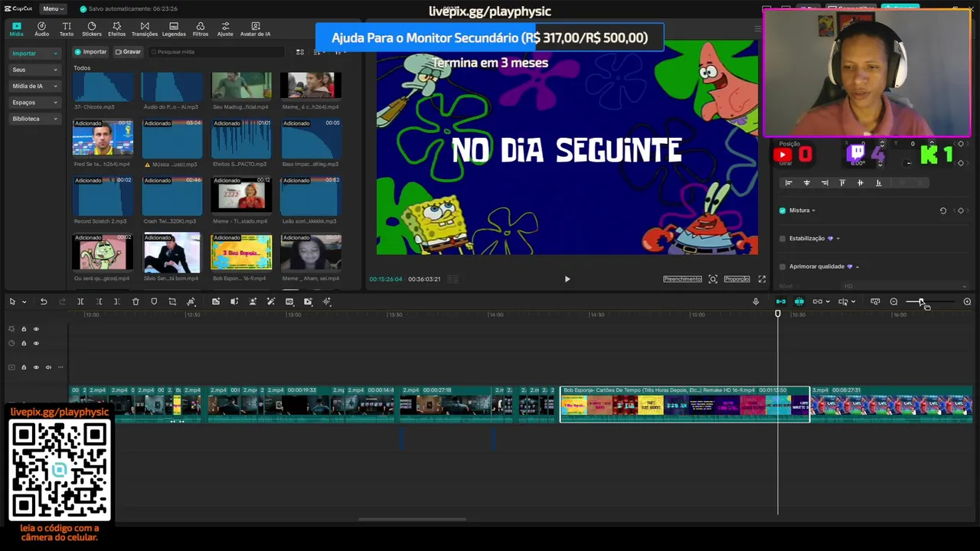The height and width of the screenshot is (551, 980).
Task: Click the Gravar record button
Action: (128, 52)
